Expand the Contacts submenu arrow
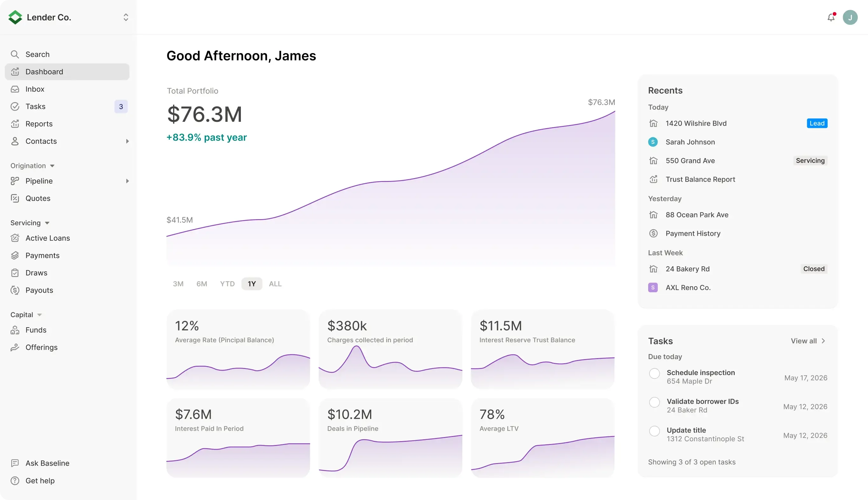Viewport: 868px width, 500px height. click(x=128, y=141)
